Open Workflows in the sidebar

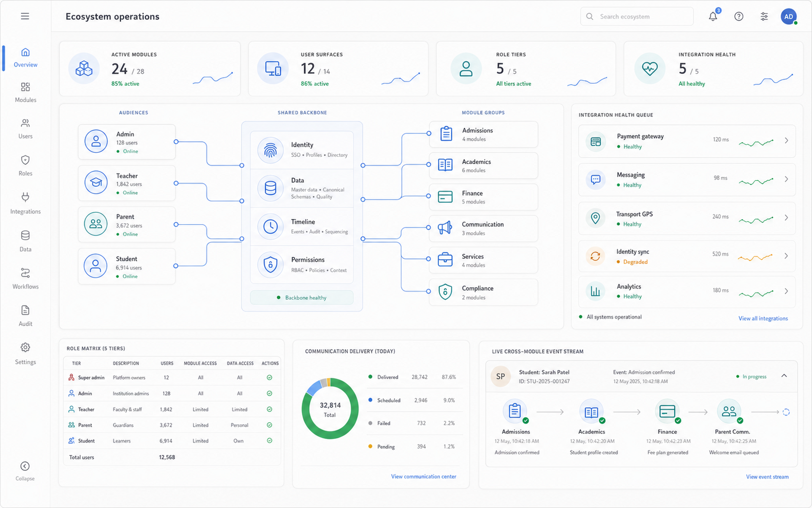(x=25, y=279)
